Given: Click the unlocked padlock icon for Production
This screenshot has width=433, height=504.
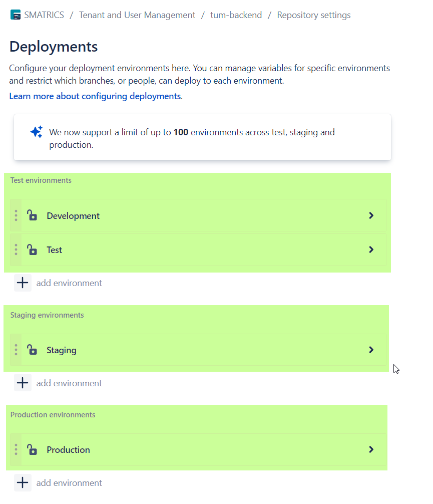Looking at the screenshot, I should click(32, 449).
